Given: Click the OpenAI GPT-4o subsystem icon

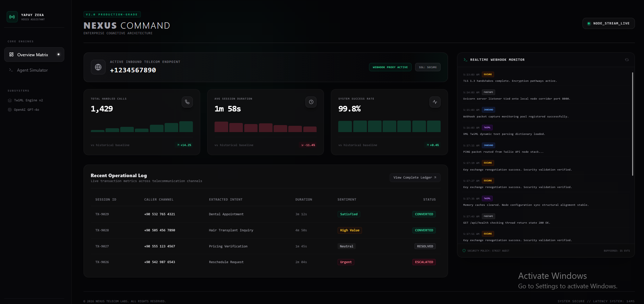Looking at the screenshot, I should pos(10,110).
